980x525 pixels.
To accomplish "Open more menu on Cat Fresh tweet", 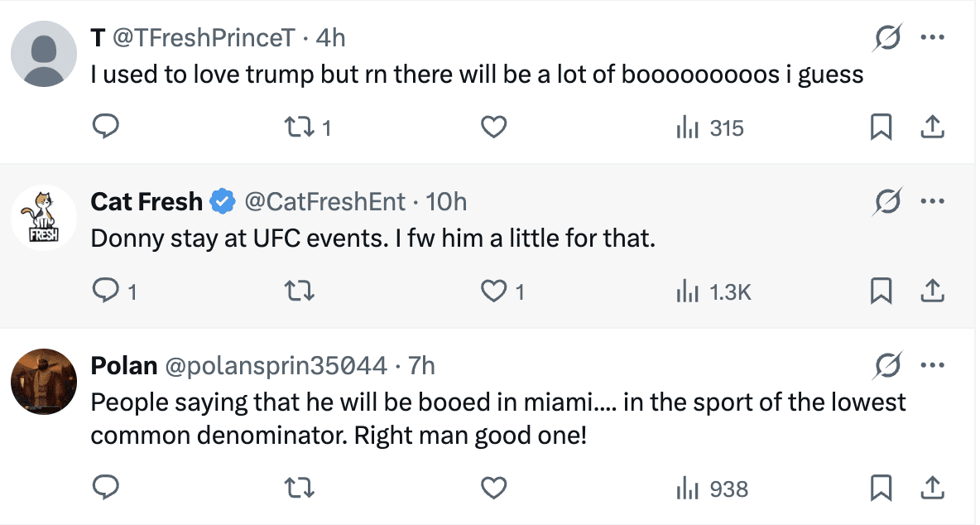I will coord(933,201).
